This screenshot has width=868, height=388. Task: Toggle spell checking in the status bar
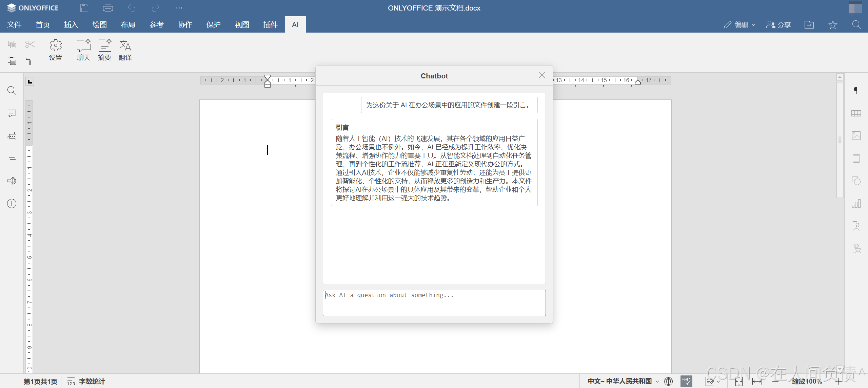686,381
